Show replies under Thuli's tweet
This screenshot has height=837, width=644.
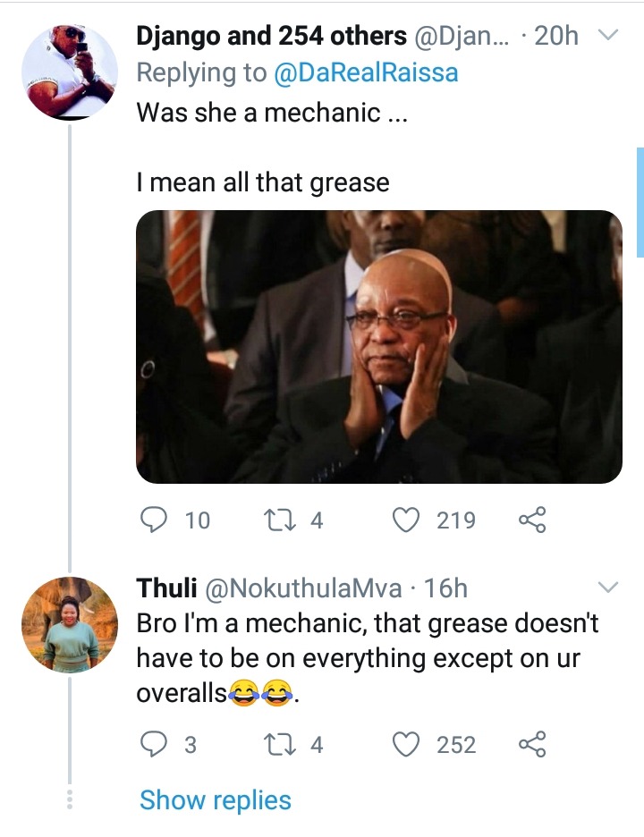click(216, 800)
